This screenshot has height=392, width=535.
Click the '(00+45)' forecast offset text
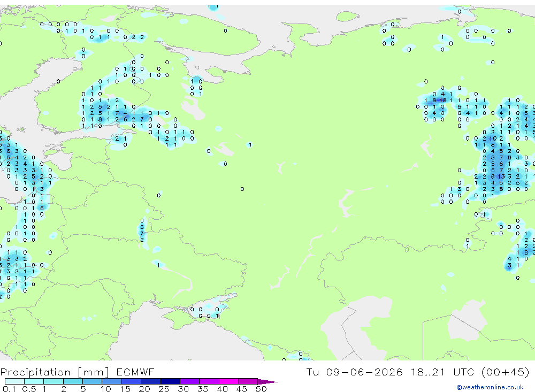pos(506,372)
